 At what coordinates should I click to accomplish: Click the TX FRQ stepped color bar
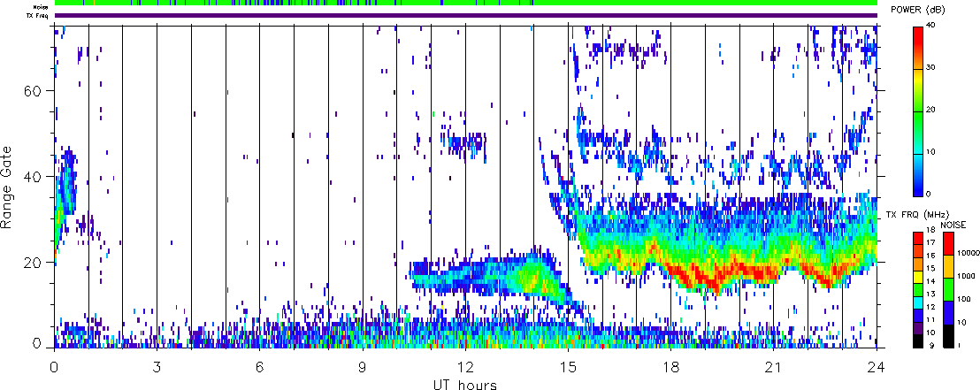(x=918, y=290)
